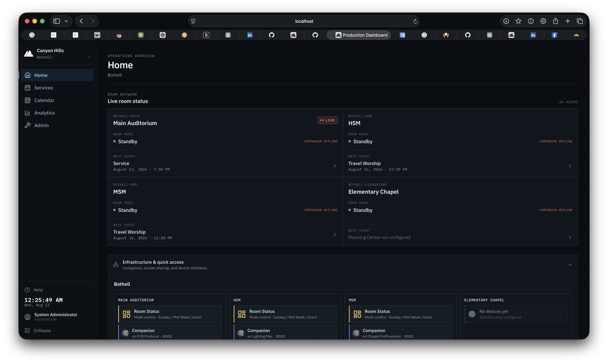Collapse the Infrastructure & quick access section
608x364 pixels.
point(570,265)
